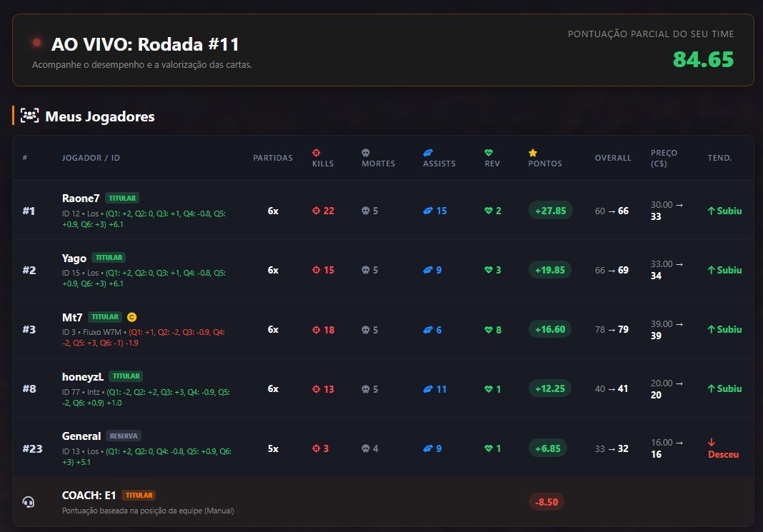Click the skull icon in honeyzL deaths

pos(366,389)
